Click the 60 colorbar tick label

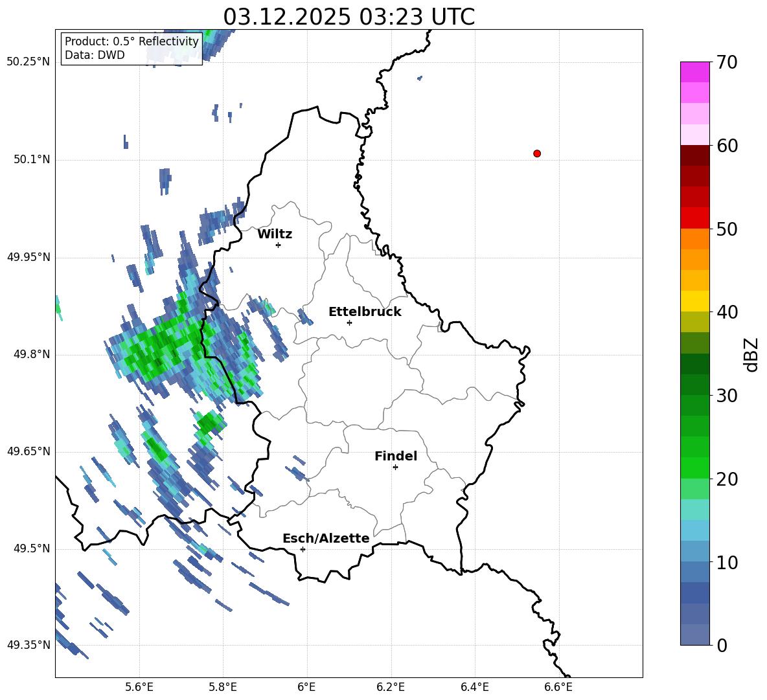pyautogui.click(x=727, y=145)
